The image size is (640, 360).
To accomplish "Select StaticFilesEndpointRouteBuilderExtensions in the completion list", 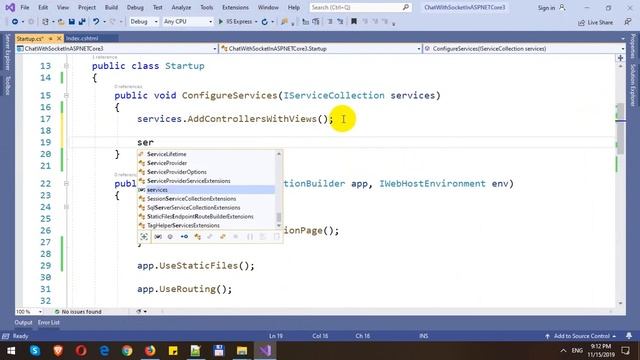I will click(207, 217).
